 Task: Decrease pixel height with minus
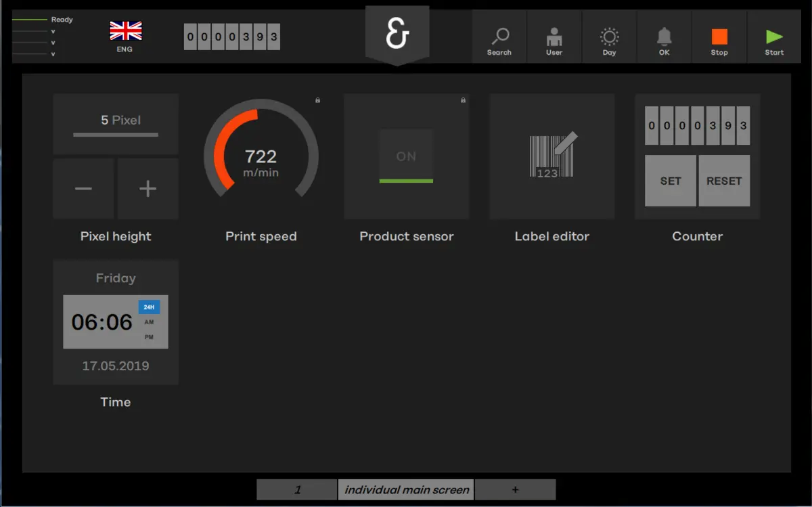83,189
